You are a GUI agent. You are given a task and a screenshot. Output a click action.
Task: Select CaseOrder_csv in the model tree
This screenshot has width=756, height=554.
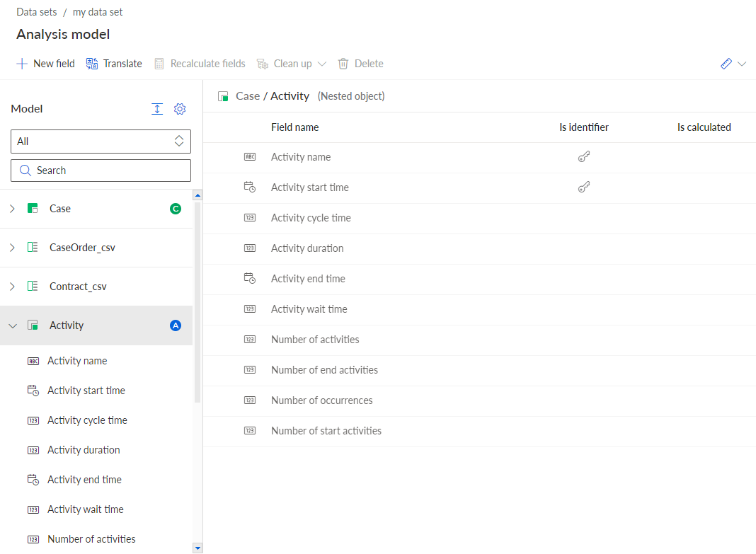coord(96,248)
